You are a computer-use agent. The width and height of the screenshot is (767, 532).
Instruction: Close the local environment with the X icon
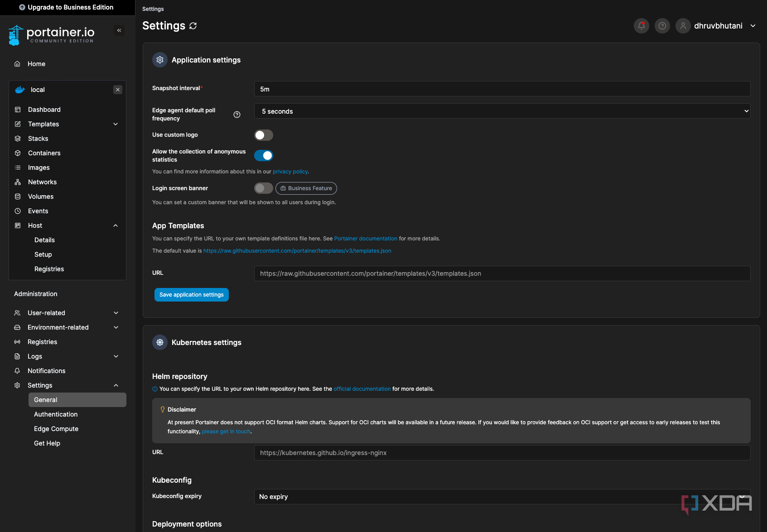[x=118, y=90]
